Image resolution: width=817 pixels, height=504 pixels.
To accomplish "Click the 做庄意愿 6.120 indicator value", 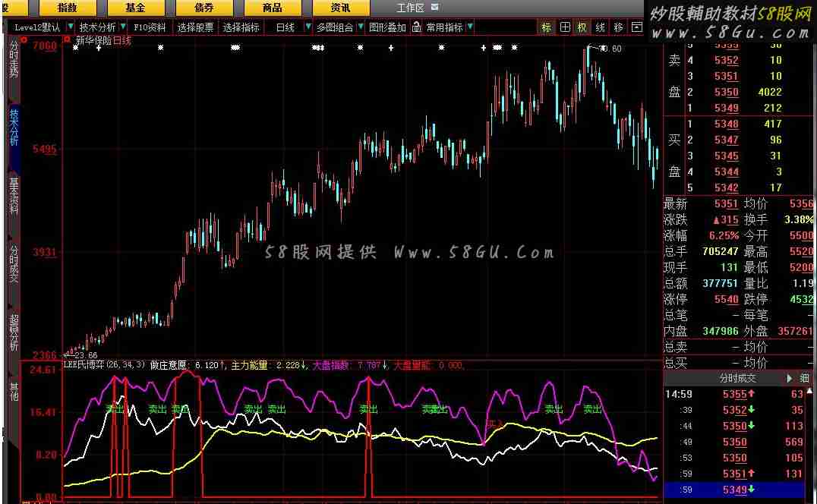I will pos(188,366).
